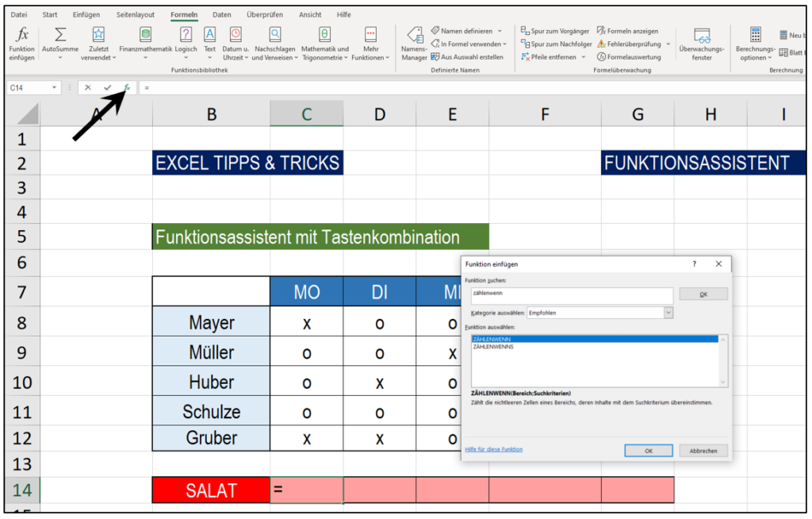Viewport: 812px width, 519px height.
Task: Click the MO header cell
Action: coord(307,292)
